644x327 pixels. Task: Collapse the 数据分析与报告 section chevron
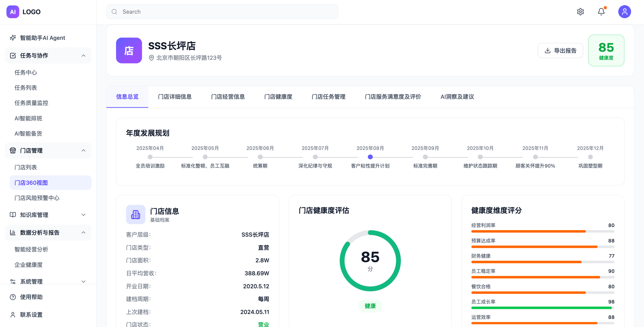(84, 232)
